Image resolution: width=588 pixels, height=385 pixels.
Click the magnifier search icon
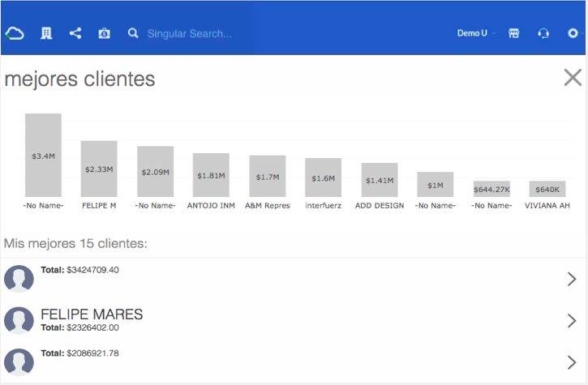click(x=133, y=34)
